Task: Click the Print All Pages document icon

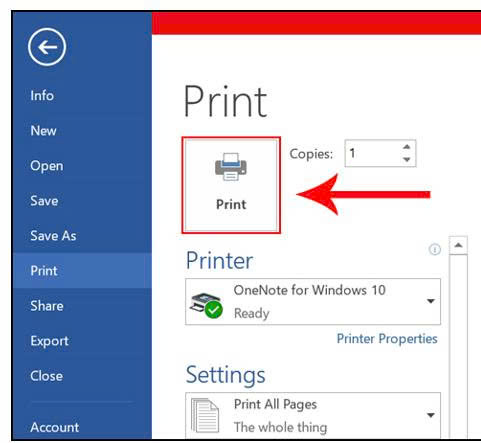Action: point(205,416)
